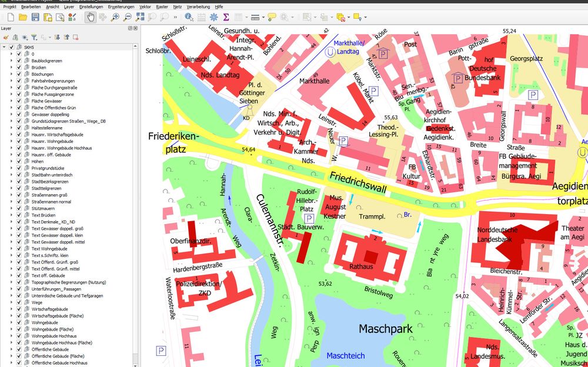Zoom to the full map extent
The width and height of the screenshot is (588, 367).
140,18
